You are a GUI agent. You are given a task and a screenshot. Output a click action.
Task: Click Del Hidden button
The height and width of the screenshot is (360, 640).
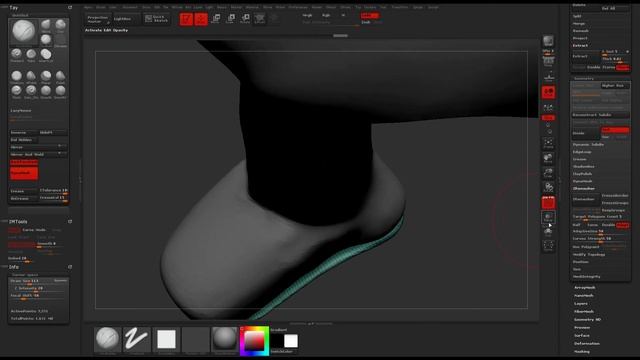pyautogui.click(x=23, y=140)
